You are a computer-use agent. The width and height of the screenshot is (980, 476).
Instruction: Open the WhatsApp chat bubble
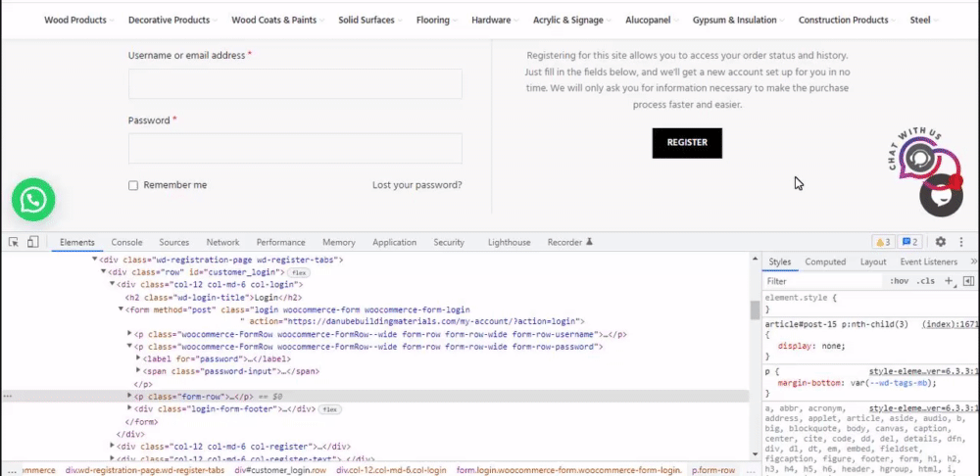coord(33,200)
